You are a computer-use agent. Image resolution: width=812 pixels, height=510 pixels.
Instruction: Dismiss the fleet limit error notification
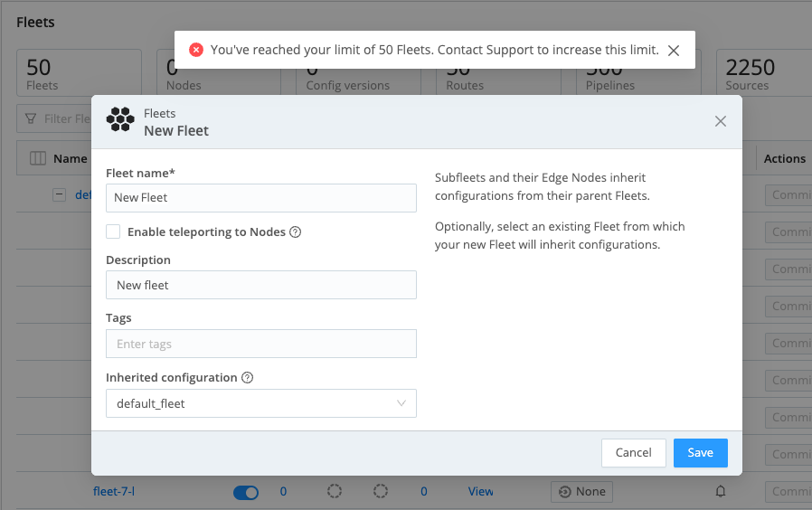[674, 51]
